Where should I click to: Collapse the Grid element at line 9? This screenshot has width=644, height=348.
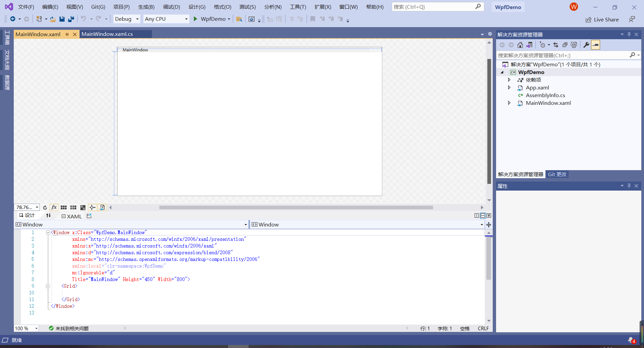pos(48,286)
